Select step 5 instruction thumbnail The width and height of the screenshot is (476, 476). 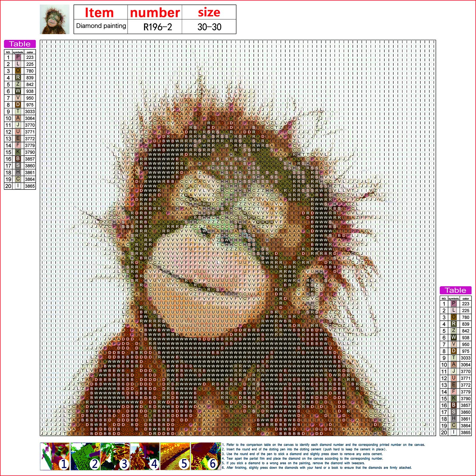tap(175, 456)
